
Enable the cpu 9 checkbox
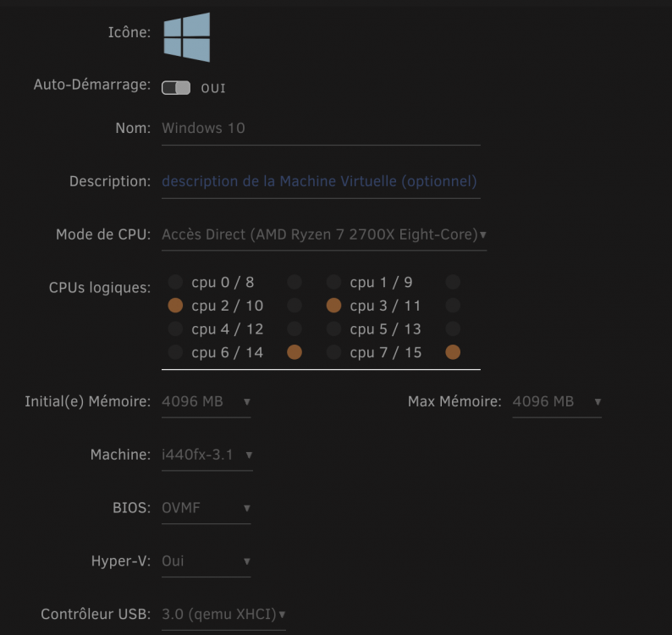pos(453,282)
